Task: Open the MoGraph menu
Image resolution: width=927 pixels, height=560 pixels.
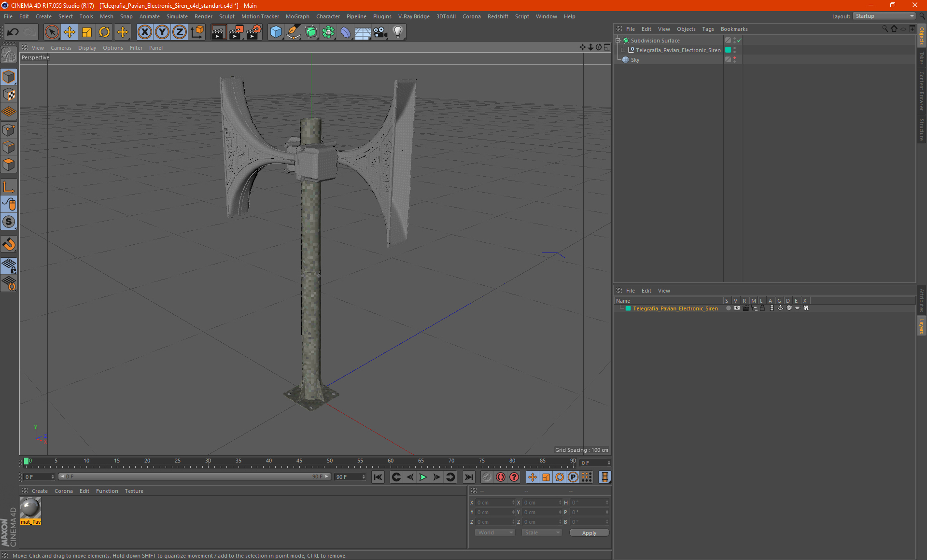Action: click(x=297, y=16)
